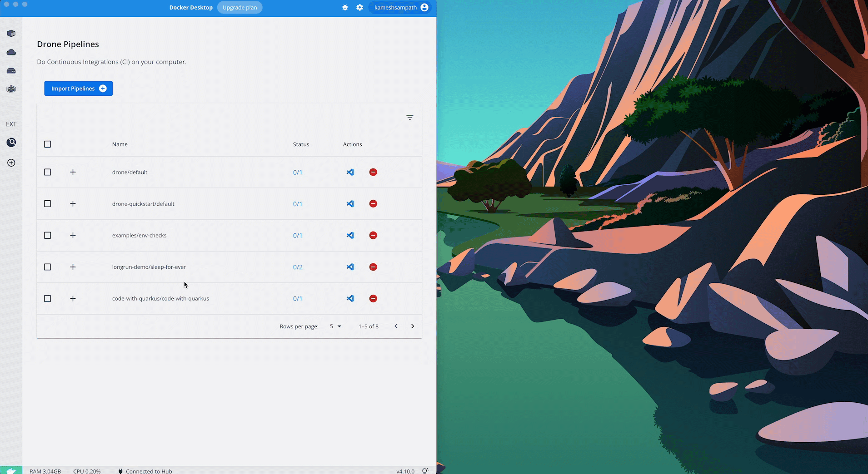
Task: Click the examples/env-checks pipeline name
Action: pyautogui.click(x=139, y=235)
